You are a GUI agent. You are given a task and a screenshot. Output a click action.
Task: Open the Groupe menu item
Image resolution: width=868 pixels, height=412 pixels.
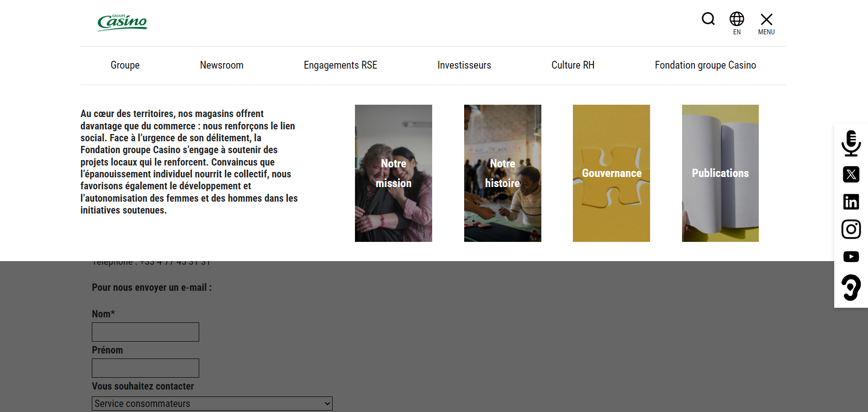125,65
